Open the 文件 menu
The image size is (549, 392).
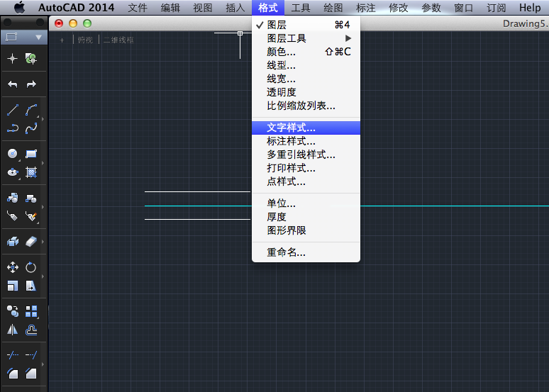[138, 7]
